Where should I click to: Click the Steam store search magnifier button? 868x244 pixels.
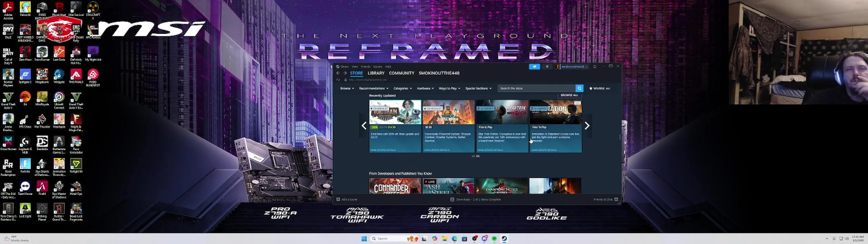pyautogui.click(x=579, y=88)
